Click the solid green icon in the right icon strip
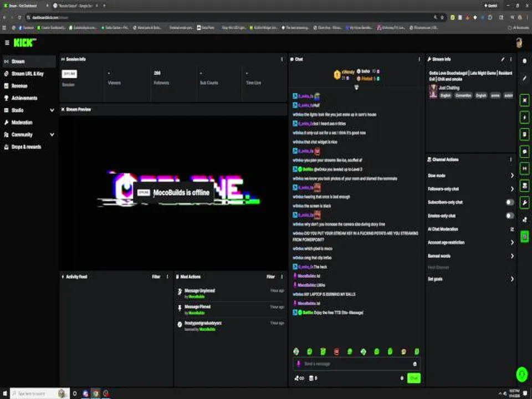The width and height of the screenshot is (532, 399). pos(525,237)
